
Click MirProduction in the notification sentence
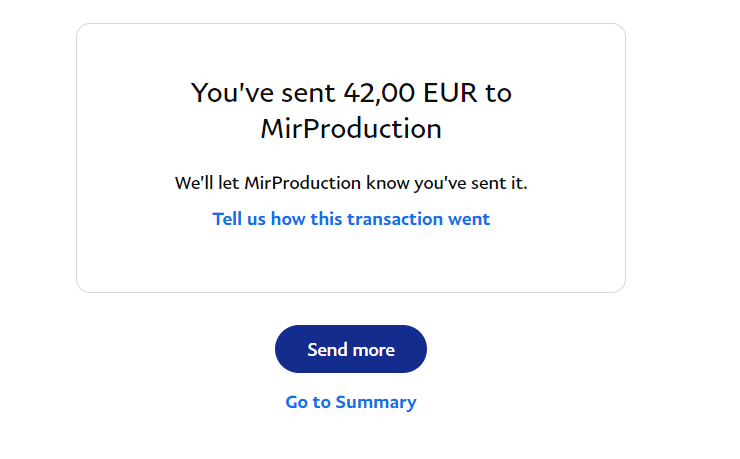(302, 184)
